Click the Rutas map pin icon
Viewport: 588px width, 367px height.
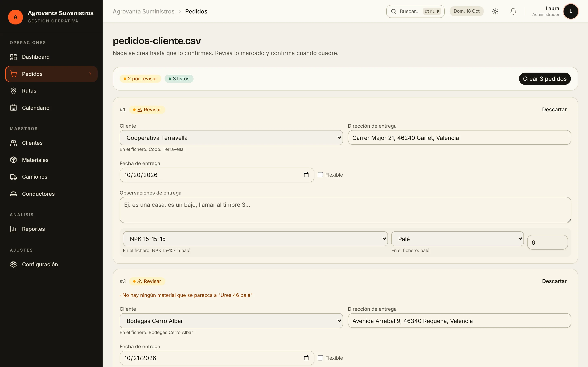[x=13, y=91]
